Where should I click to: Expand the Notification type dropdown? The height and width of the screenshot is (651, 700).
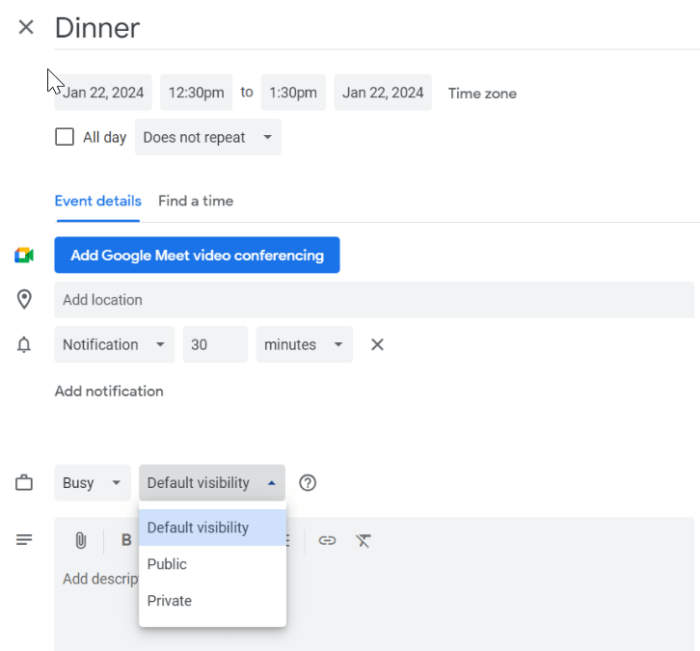click(x=114, y=345)
